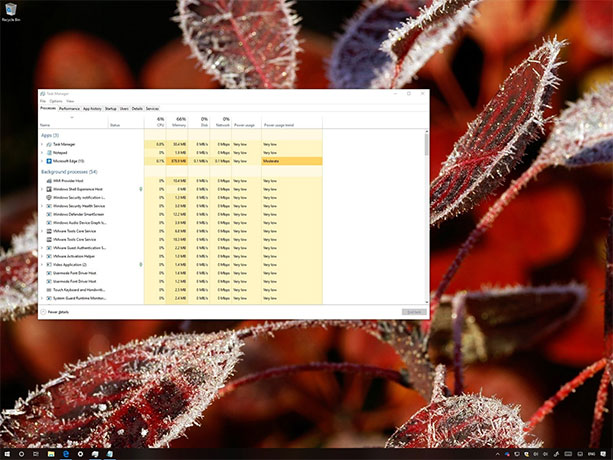Switch to the Performance tab
The image size is (613, 460).
(70, 109)
